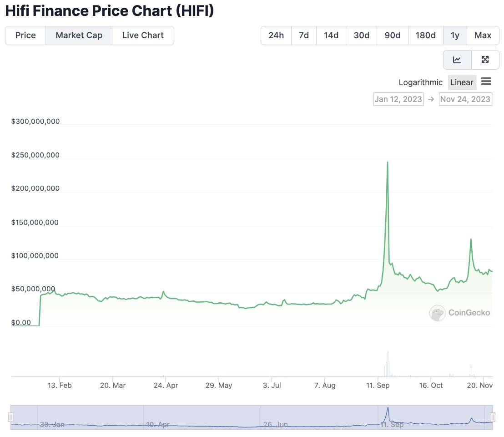Image resolution: width=504 pixels, height=437 pixels.
Task: Click the $200,000,000 axis label
Action: (x=35, y=188)
